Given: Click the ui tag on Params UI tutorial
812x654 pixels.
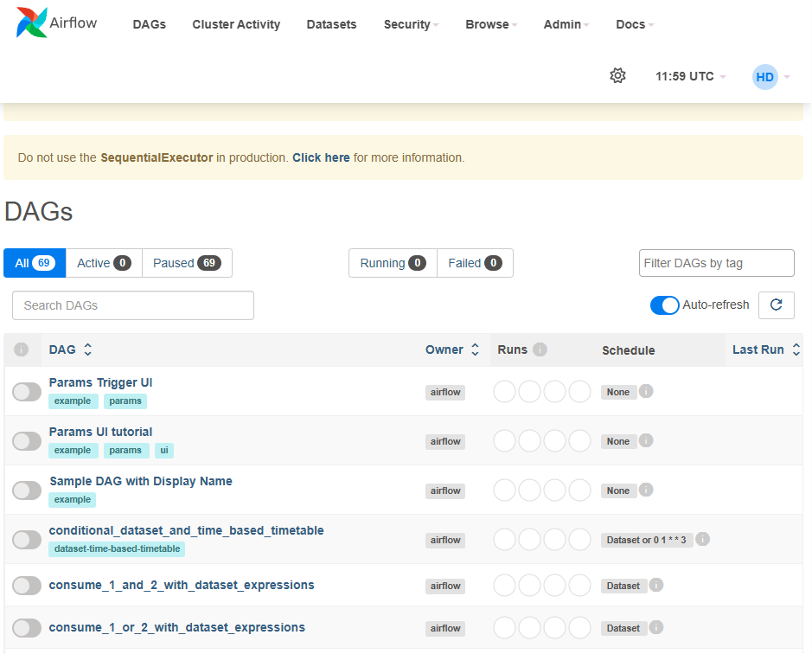Looking at the screenshot, I should (x=164, y=451).
